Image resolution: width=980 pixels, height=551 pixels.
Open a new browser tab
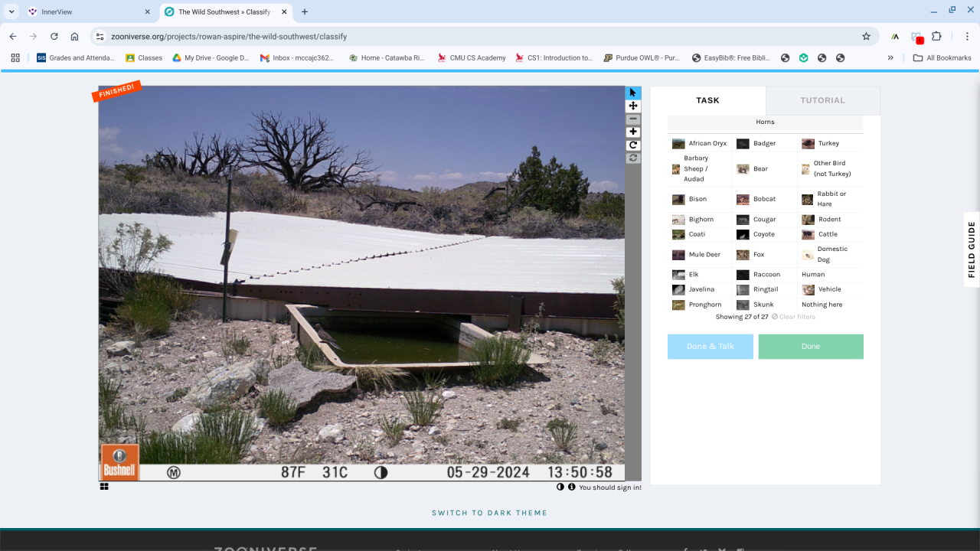[305, 11]
